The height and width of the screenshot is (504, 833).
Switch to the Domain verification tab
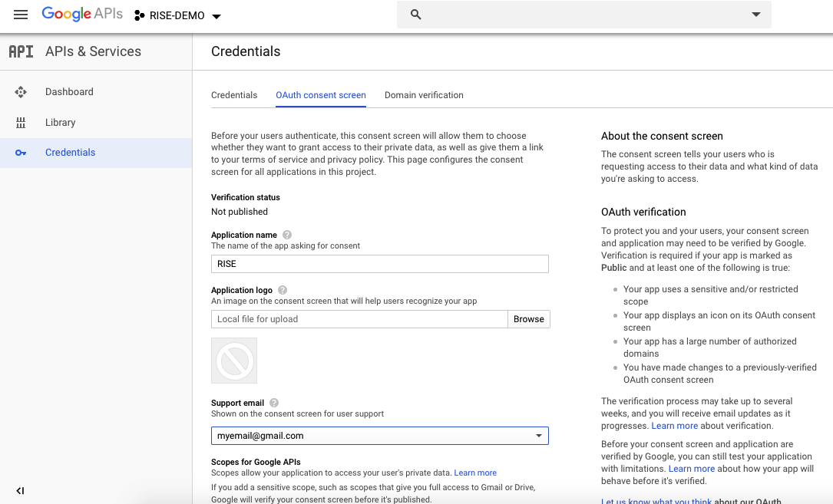pyautogui.click(x=424, y=95)
